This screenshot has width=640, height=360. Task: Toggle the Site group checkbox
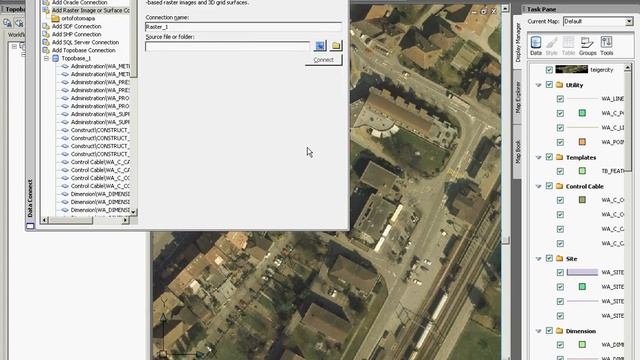pyautogui.click(x=549, y=258)
